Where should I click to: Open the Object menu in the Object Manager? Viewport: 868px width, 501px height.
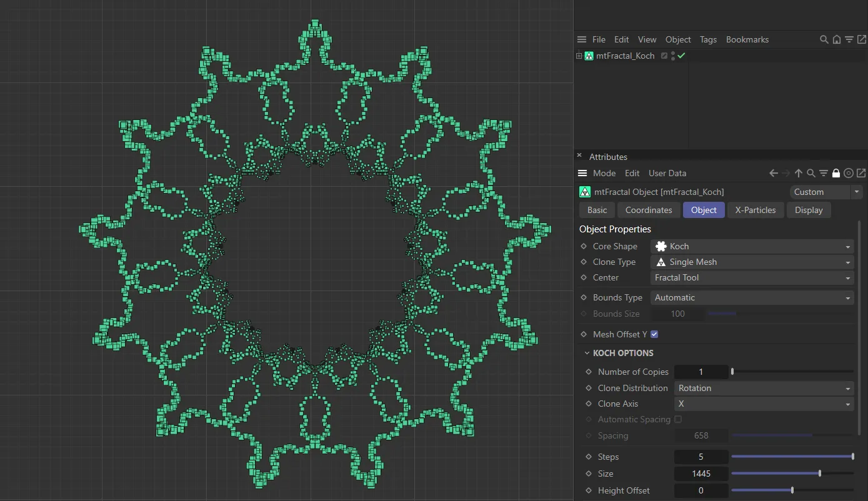[x=678, y=39]
